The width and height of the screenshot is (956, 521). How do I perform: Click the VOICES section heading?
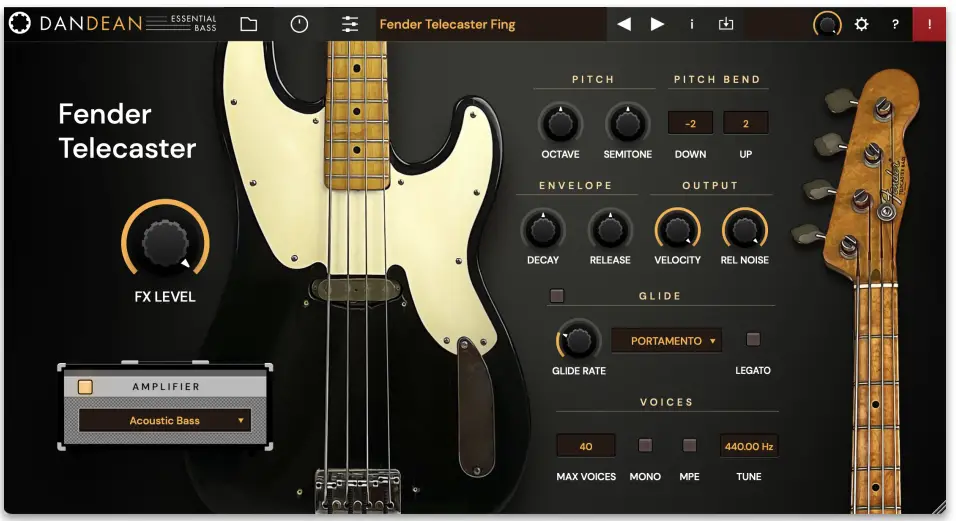666,402
